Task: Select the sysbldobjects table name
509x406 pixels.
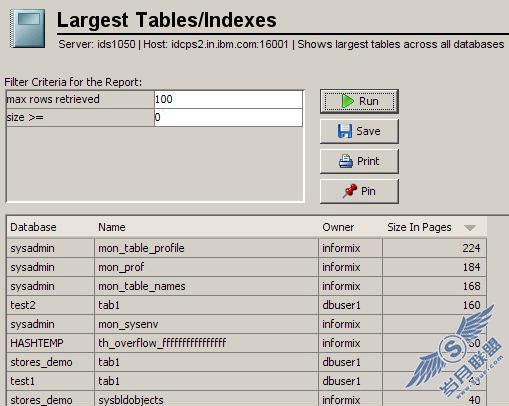Action: pyautogui.click(x=131, y=400)
